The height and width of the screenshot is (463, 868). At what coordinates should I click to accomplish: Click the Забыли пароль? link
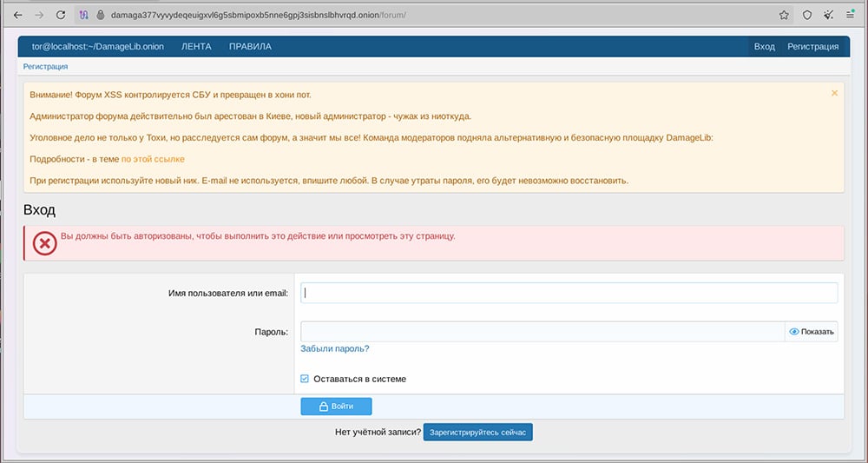(334, 348)
